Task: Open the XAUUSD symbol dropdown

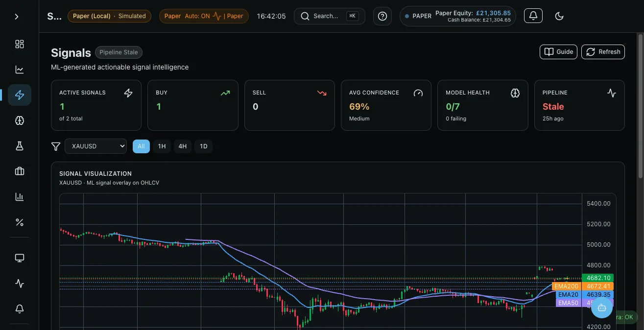Action: [95, 146]
